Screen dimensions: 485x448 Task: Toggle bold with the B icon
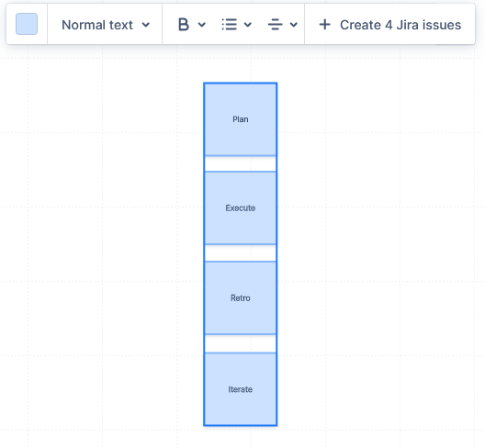click(x=184, y=25)
